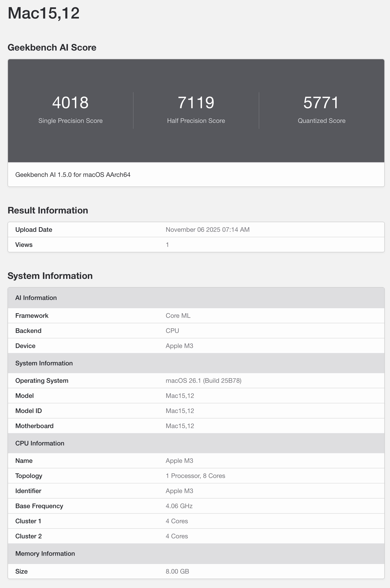Click the macOS 26.1 operating system value
390x588 pixels.
pyautogui.click(x=203, y=381)
